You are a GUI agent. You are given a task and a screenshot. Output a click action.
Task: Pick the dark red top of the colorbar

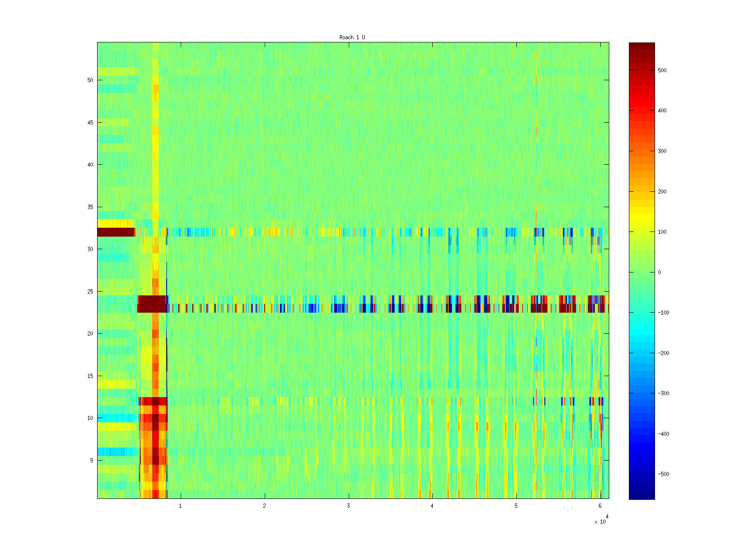click(641, 47)
